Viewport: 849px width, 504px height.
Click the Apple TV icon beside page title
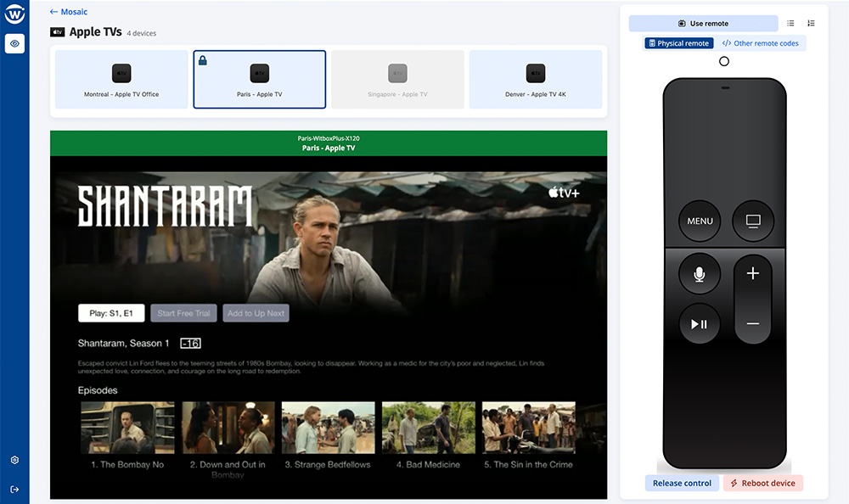click(58, 32)
